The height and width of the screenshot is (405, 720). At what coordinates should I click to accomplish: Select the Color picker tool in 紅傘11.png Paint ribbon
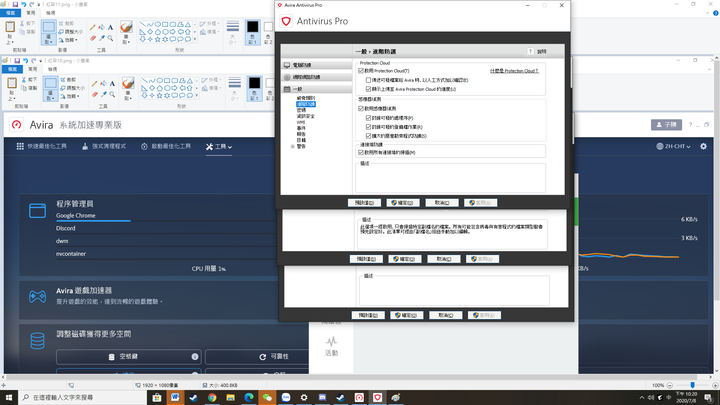click(101, 38)
